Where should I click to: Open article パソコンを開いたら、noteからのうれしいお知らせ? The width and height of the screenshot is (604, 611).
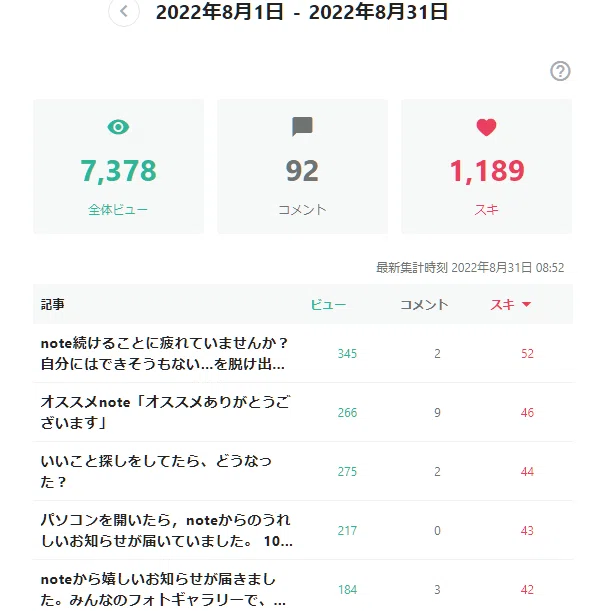tap(166, 530)
